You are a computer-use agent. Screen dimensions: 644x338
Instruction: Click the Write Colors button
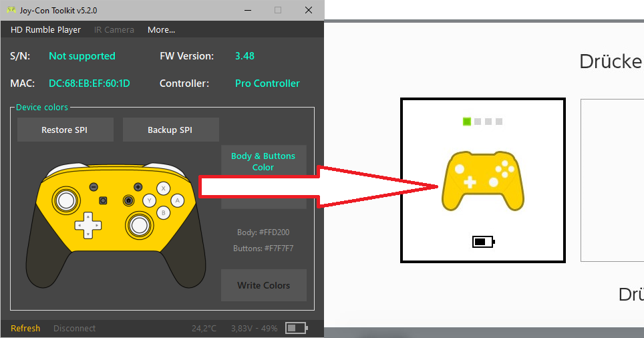264,285
